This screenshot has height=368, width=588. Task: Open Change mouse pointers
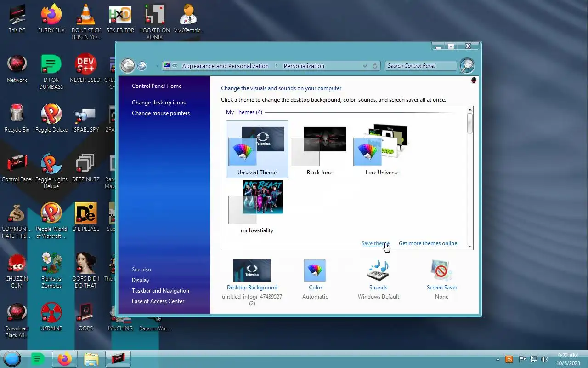coord(161,113)
